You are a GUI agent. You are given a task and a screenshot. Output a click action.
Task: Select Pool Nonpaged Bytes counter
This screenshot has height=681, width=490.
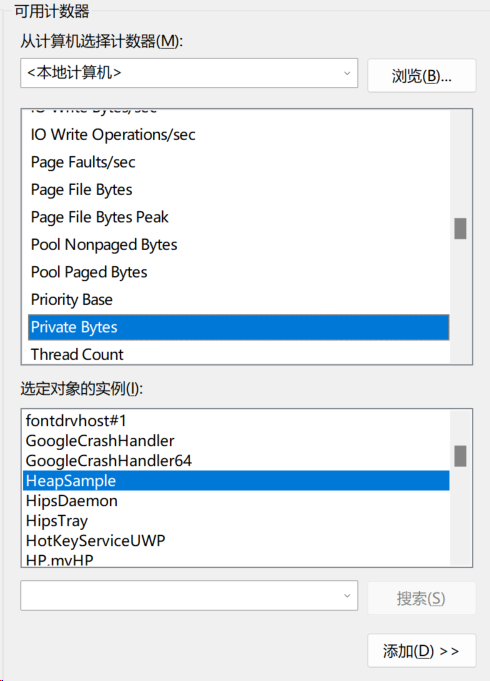[x=239, y=245]
